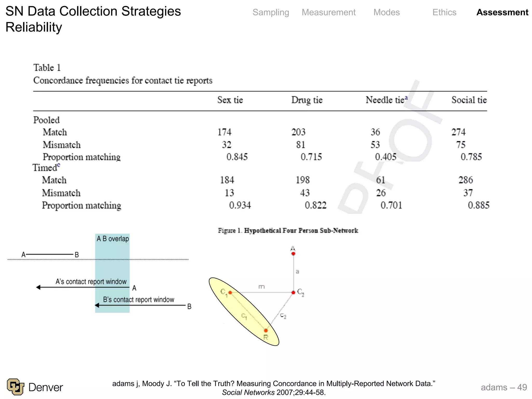Select the Figure 1 caption title
The height and width of the screenshot is (399, 532).
click(x=288, y=231)
